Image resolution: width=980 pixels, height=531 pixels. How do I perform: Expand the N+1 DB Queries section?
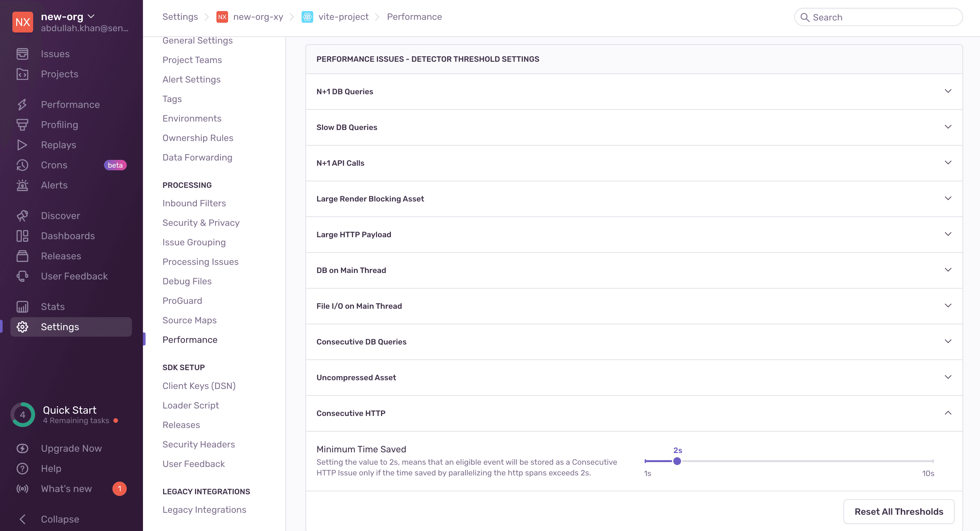click(x=948, y=91)
